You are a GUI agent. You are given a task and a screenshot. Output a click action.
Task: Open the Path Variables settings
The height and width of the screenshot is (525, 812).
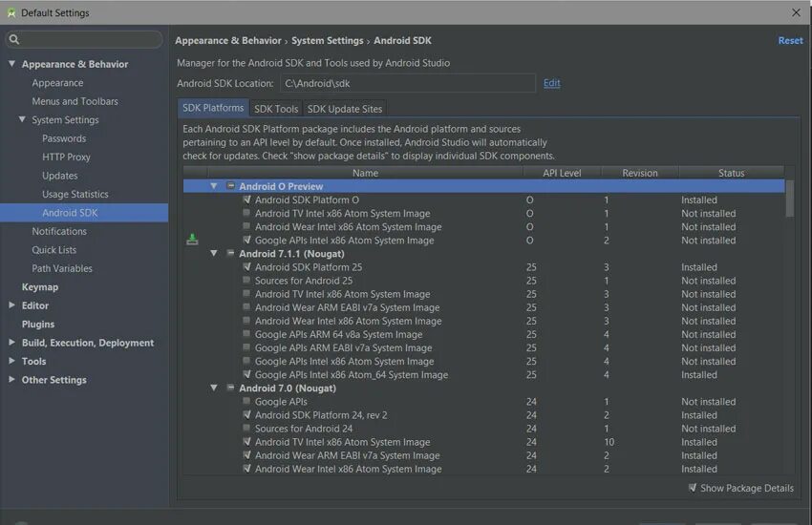tap(62, 268)
